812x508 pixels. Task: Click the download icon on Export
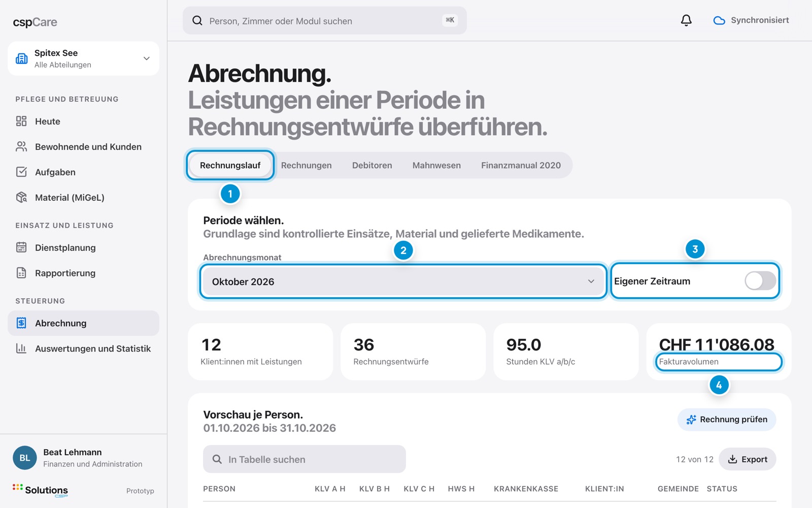click(x=732, y=459)
